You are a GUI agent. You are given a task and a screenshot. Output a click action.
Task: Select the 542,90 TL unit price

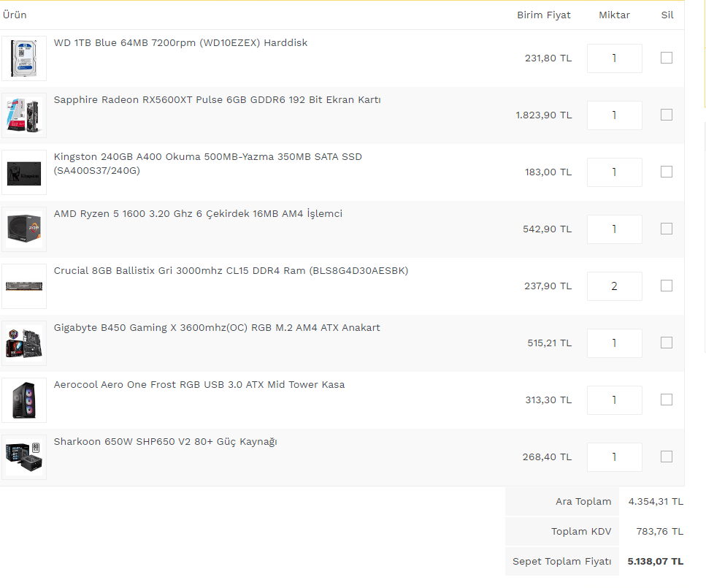click(547, 229)
